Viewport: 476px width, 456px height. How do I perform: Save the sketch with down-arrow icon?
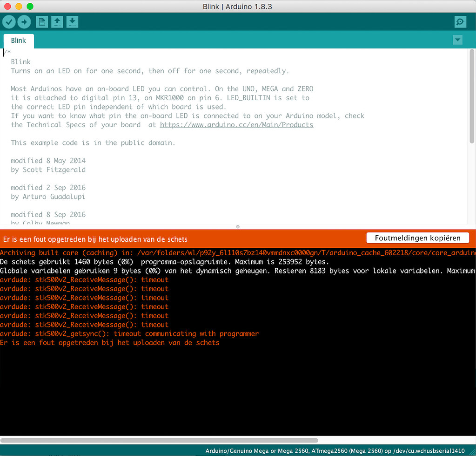pos(72,22)
